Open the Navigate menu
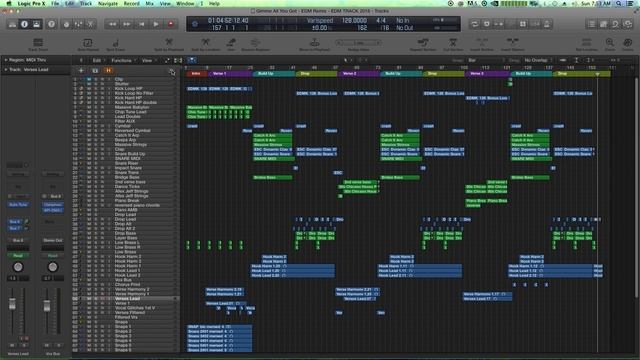 point(108,3)
